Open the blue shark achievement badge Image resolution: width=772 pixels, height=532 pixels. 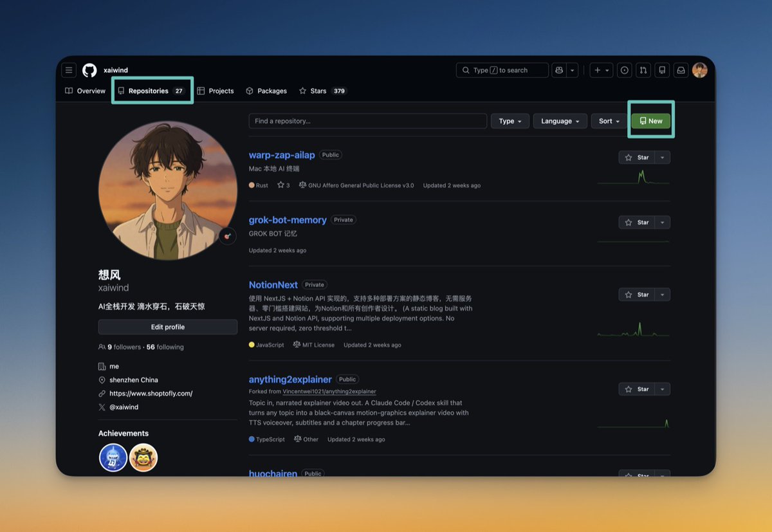pos(113,458)
